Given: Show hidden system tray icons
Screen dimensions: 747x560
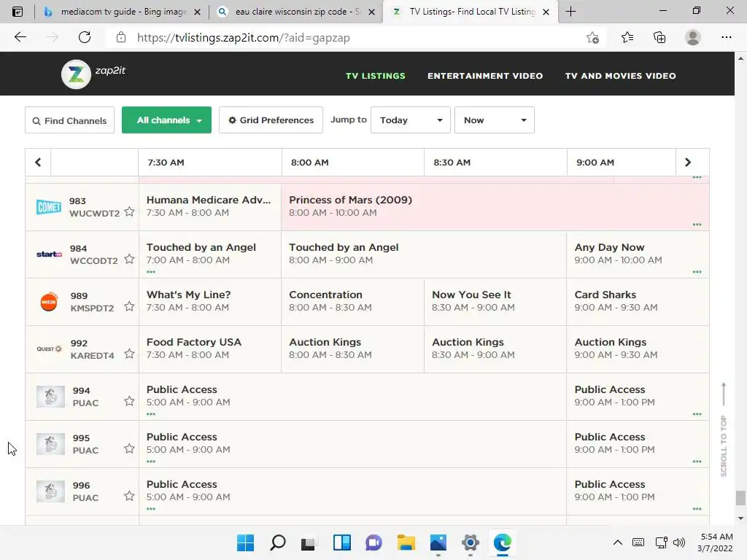Looking at the screenshot, I should (617, 542).
